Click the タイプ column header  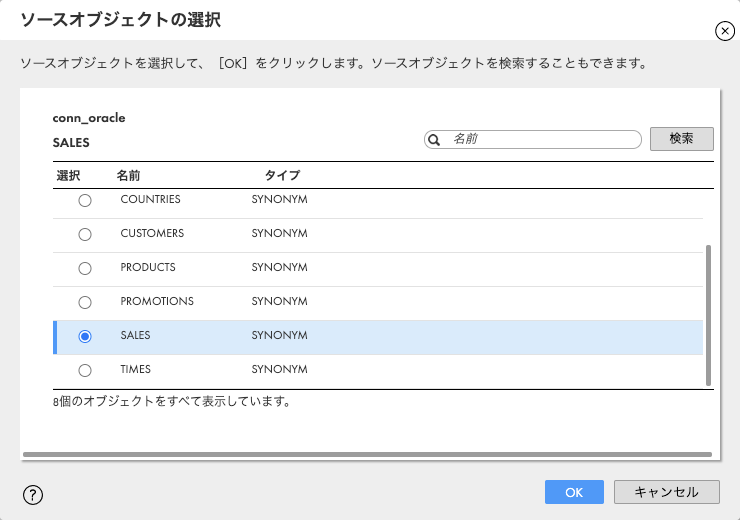282,175
